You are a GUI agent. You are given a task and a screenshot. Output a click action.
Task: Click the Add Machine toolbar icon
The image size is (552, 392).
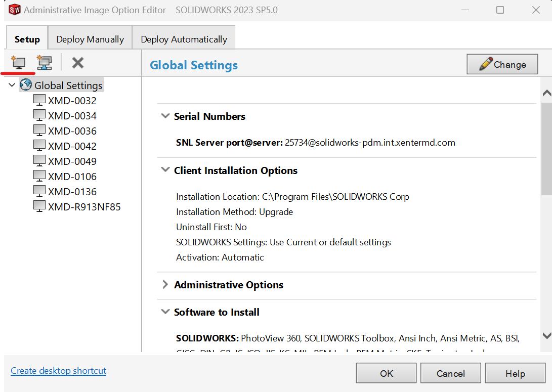[18, 63]
